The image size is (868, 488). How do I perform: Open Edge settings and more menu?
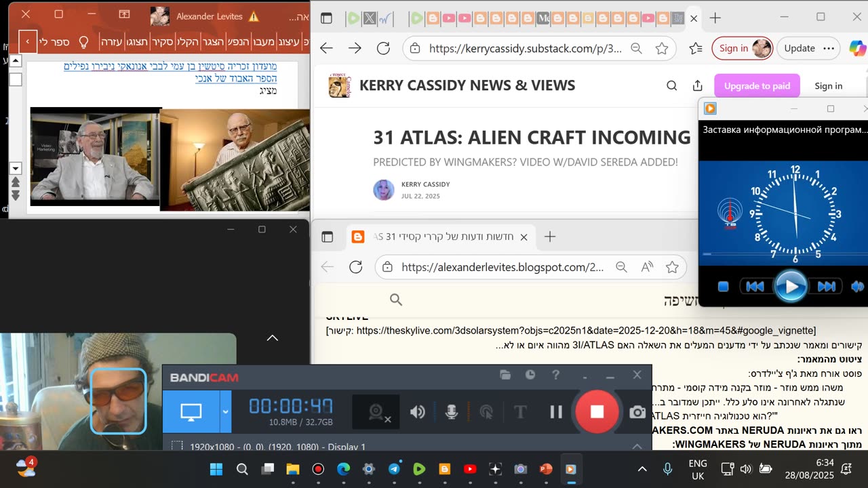click(829, 48)
